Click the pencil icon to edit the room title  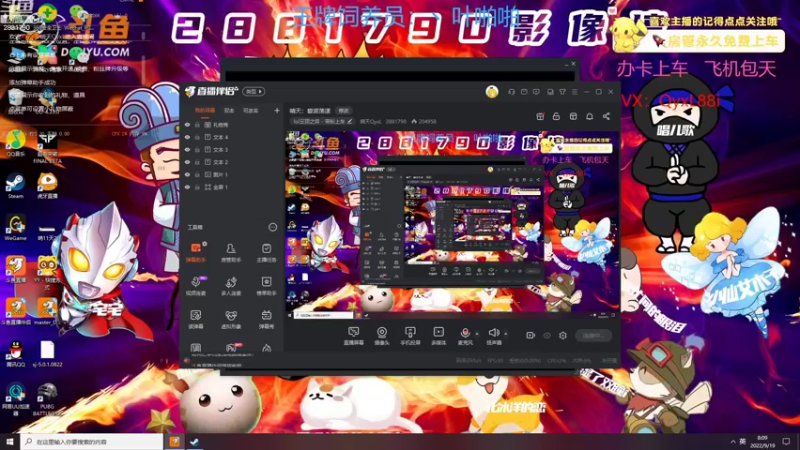(349, 121)
